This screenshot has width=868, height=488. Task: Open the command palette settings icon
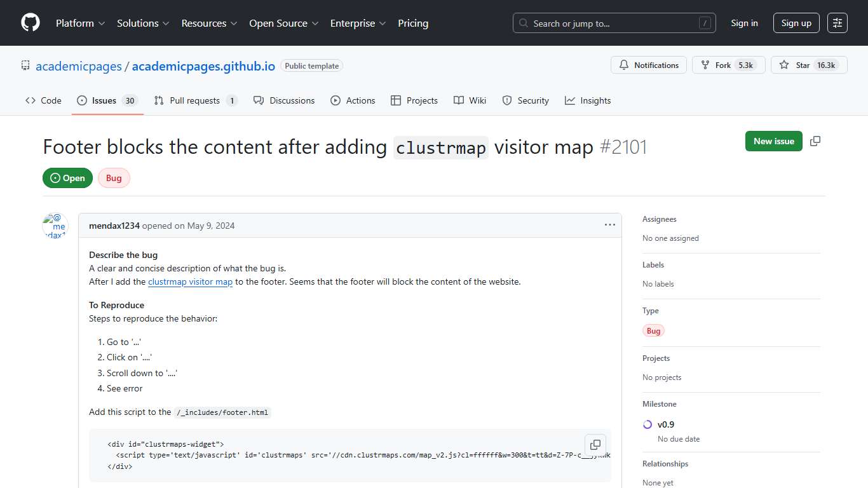coord(837,22)
